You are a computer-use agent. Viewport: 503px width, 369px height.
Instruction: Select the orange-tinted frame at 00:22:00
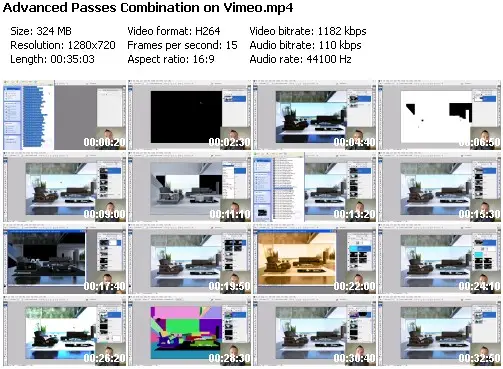(x=314, y=259)
